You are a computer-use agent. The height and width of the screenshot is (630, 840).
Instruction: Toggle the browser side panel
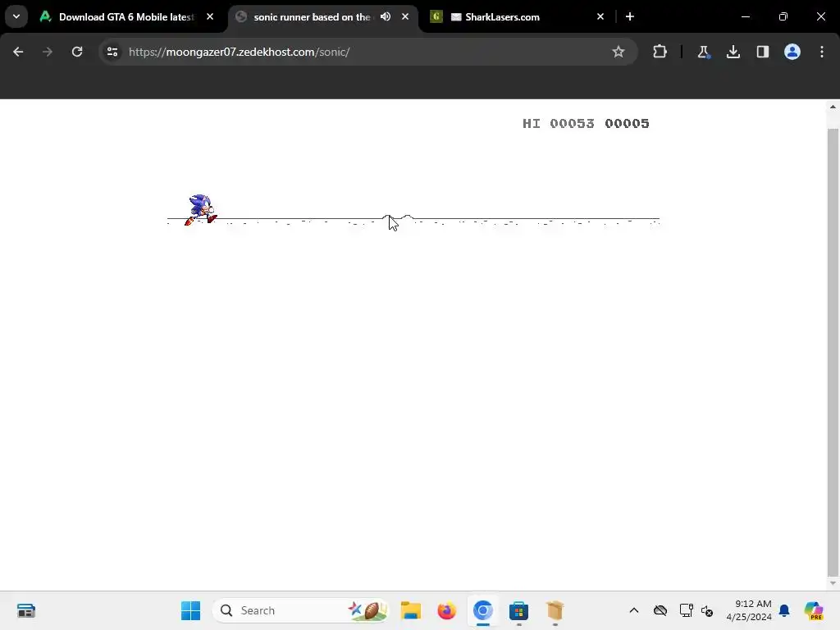[762, 52]
